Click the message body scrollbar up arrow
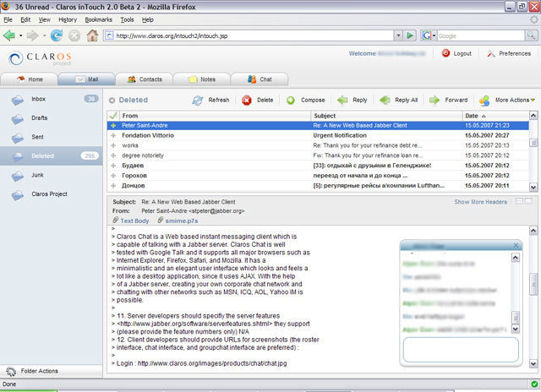The width and height of the screenshot is (541, 392). [x=533, y=231]
